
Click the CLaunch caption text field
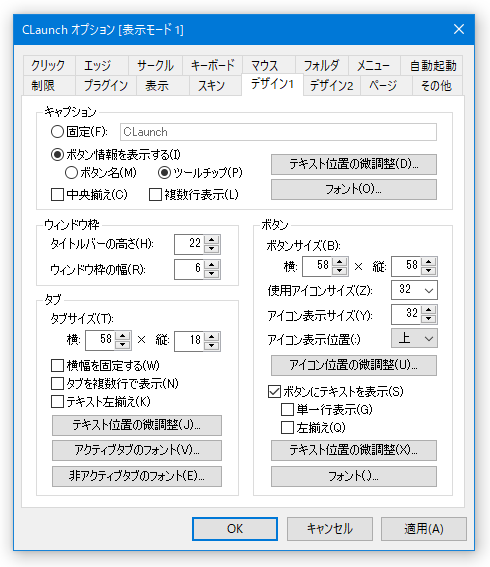pos(278,132)
